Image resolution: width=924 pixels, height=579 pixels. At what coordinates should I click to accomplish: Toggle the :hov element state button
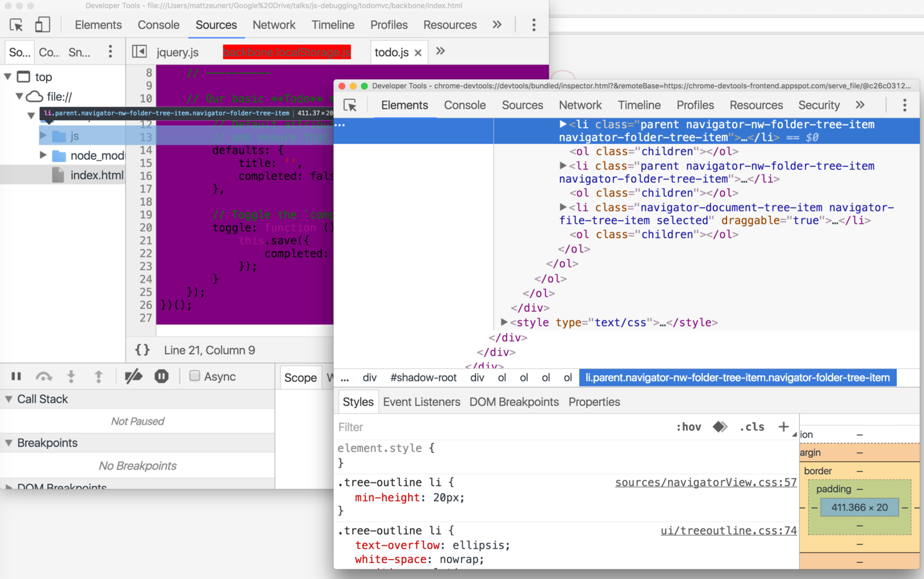[x=688, y=427]
